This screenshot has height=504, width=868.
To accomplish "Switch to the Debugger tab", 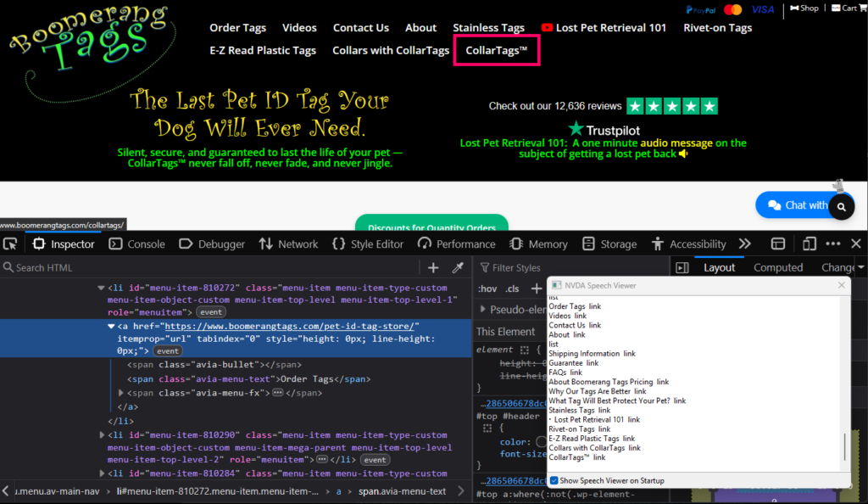I will [212, 244].
